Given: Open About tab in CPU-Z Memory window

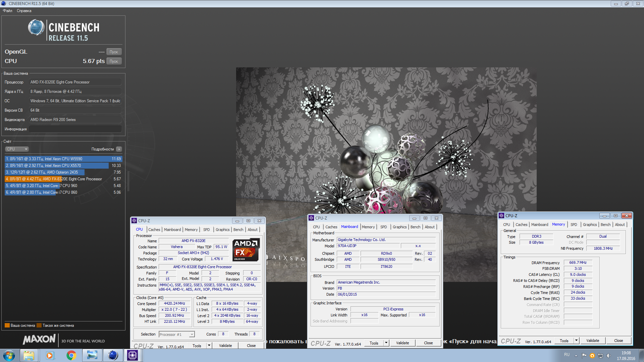Looking at the screenshot, I should point(620,225).
